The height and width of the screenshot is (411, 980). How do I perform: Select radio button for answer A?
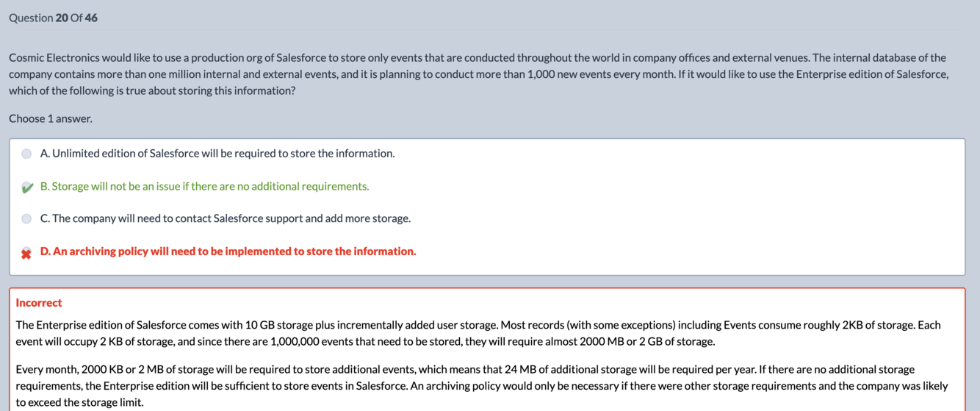pyautogui.click(x=26, y=154)
